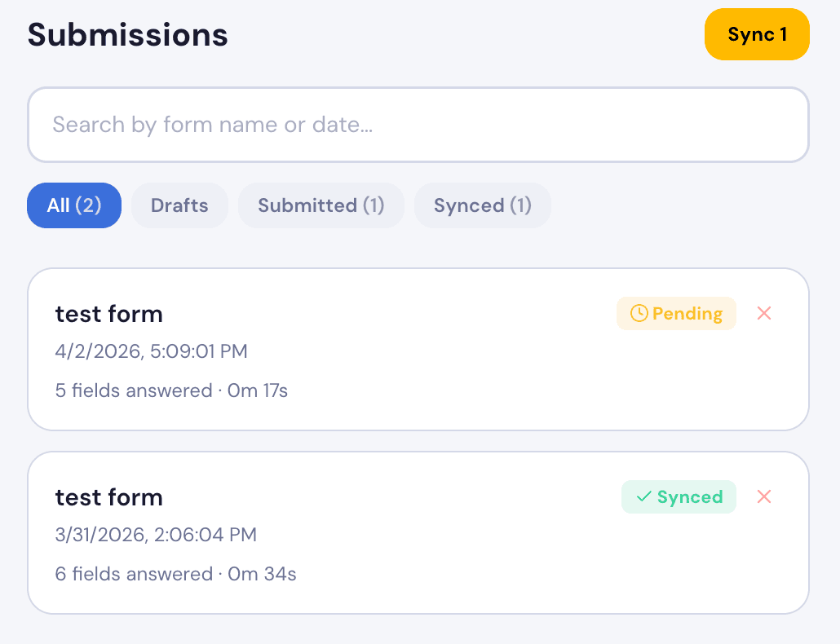The image size is (840, 644).
Task: Open the test form dated 3/31/2026
Action: [326, 532]
